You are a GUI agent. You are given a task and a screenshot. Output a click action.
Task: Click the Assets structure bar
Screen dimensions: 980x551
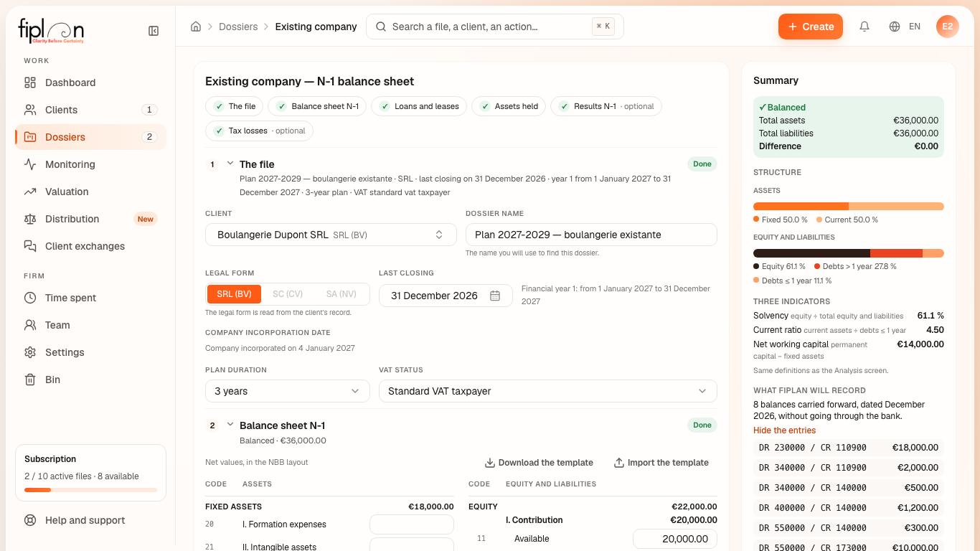[x=849, y=207]
